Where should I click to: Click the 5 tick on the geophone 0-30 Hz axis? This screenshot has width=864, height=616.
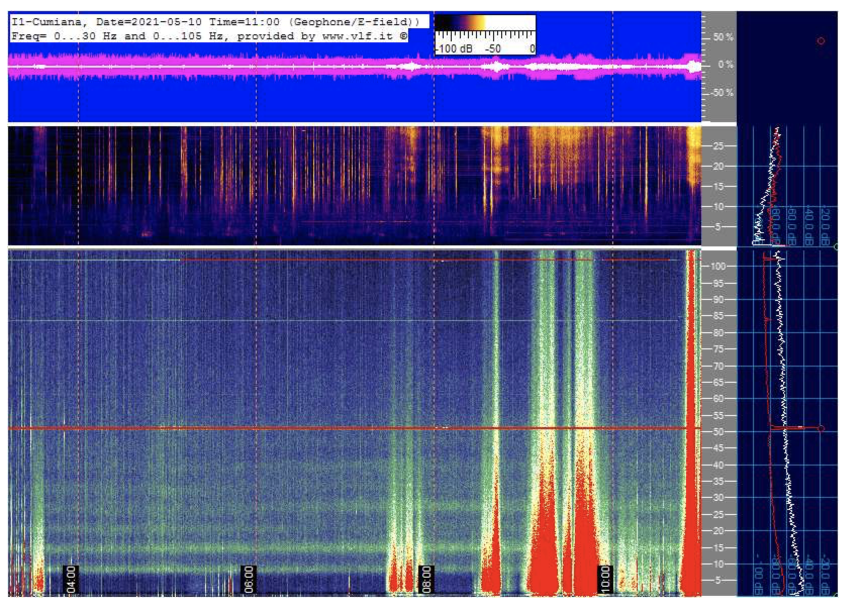718,227
